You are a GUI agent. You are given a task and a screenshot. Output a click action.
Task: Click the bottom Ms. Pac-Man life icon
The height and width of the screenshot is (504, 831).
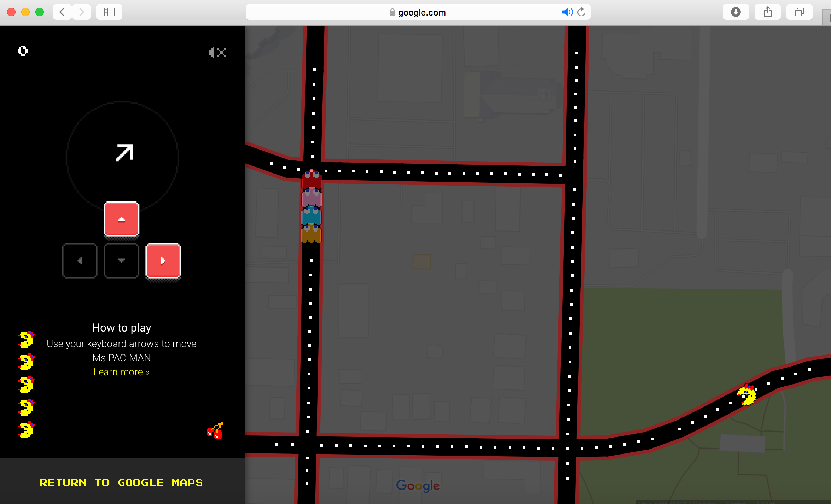27,430
